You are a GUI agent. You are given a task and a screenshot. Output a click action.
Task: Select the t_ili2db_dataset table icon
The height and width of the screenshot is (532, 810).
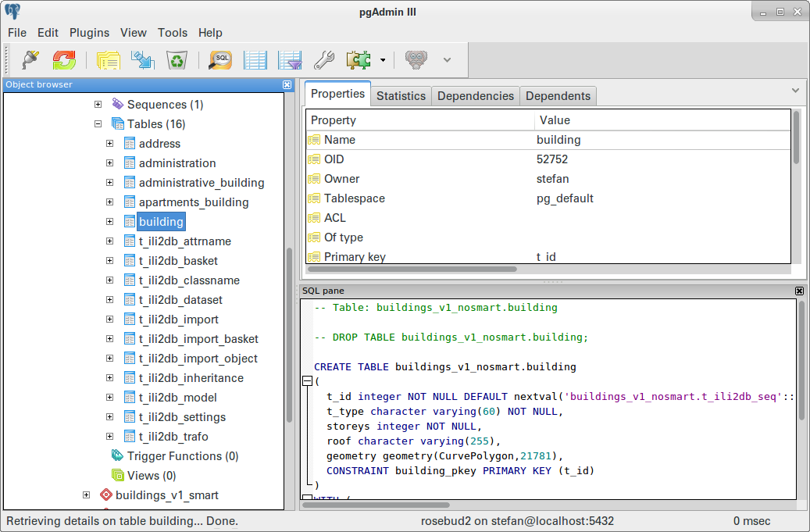pos(130,299)
